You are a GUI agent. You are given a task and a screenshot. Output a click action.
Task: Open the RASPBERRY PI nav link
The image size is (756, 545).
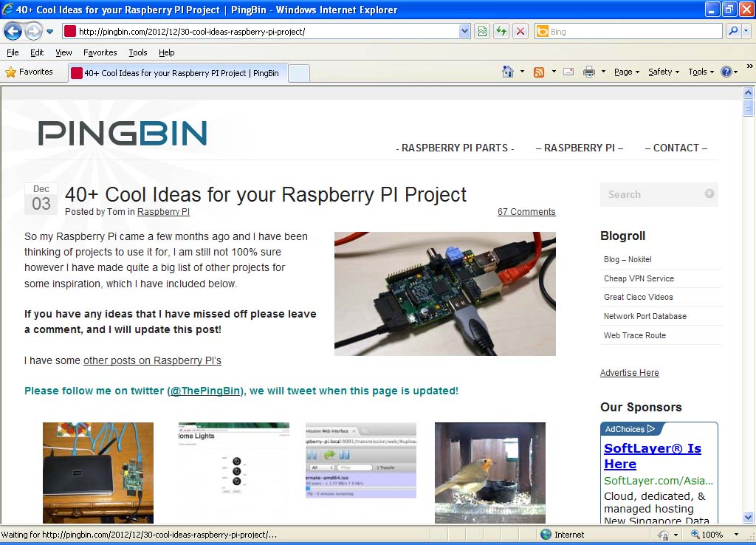pyautogui.click(x=579, y=148)
